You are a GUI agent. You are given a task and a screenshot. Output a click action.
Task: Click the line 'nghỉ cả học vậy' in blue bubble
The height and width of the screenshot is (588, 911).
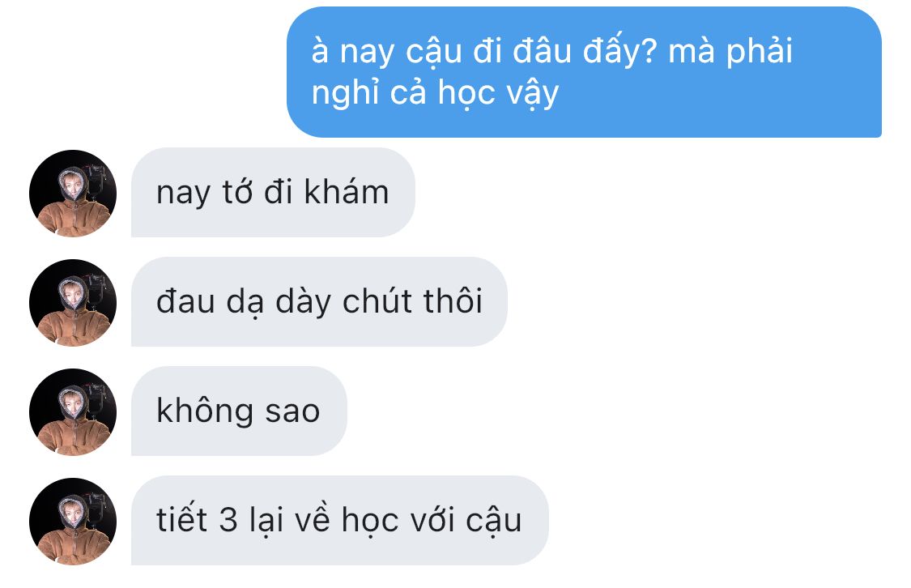click(x=435, y=94)
